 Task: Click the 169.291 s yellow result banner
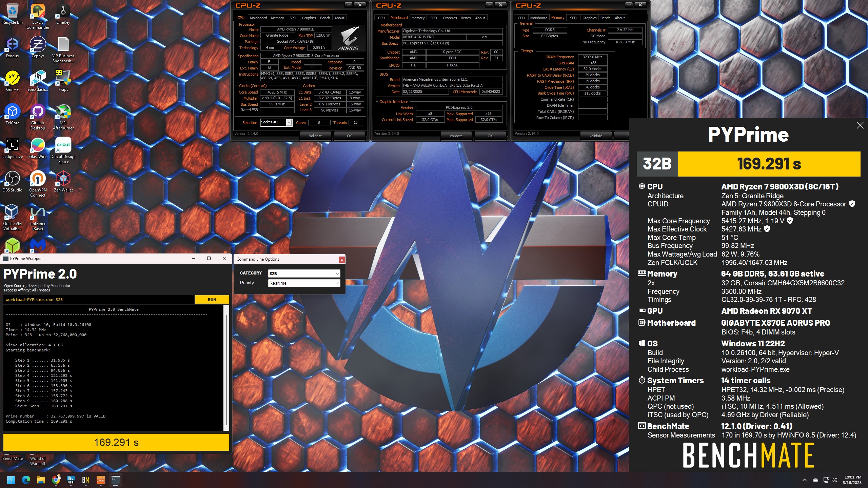pyautogui.click(x=769, y=164)
